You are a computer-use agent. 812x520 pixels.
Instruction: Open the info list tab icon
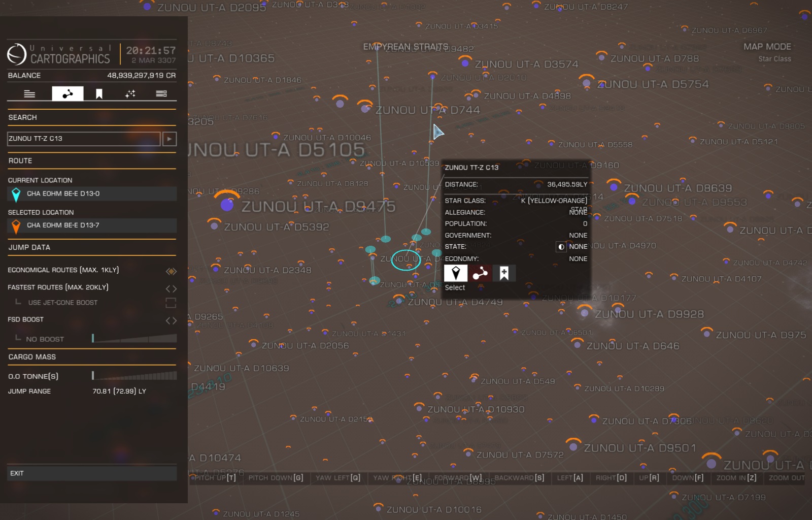[x=29, y=93]
